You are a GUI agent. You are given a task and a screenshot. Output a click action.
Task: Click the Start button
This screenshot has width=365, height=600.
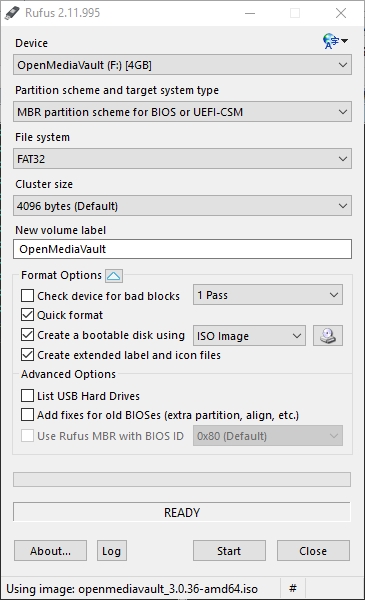coord(229,551)
